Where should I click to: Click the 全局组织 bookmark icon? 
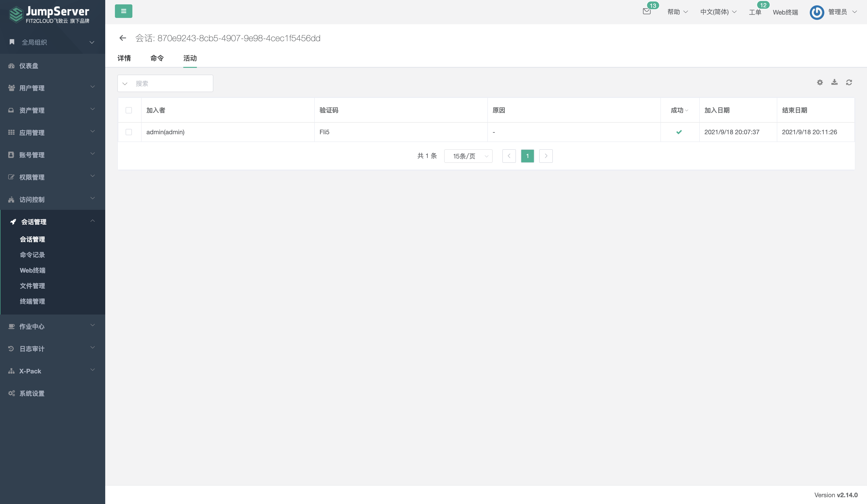coord(12,42)
